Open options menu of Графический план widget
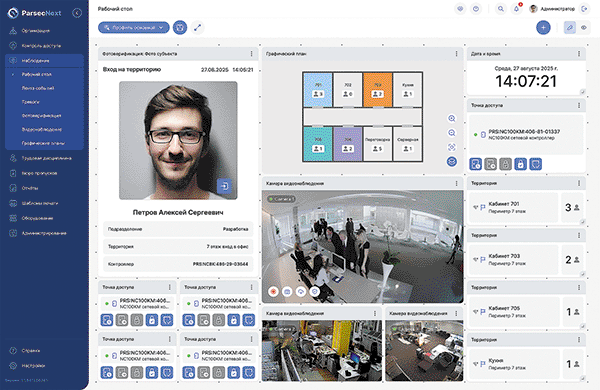The width and height of the screenshot is (600, 390). [456, 54]
